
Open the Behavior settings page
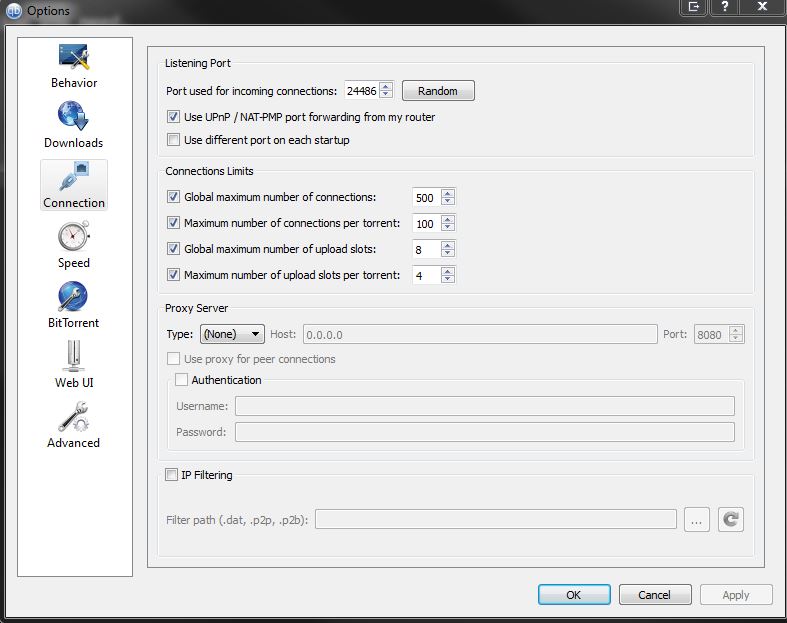click(x=74, y=66)
